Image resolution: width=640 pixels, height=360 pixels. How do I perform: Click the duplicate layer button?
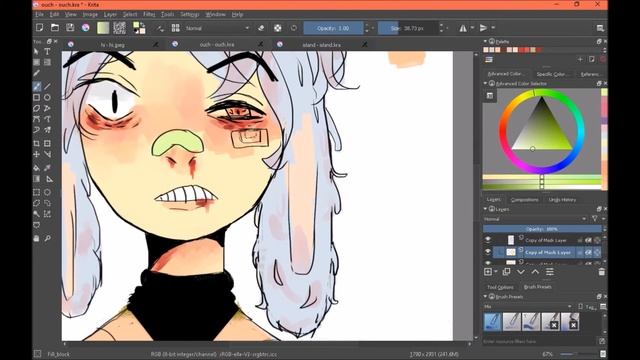[x=507, y=272]
